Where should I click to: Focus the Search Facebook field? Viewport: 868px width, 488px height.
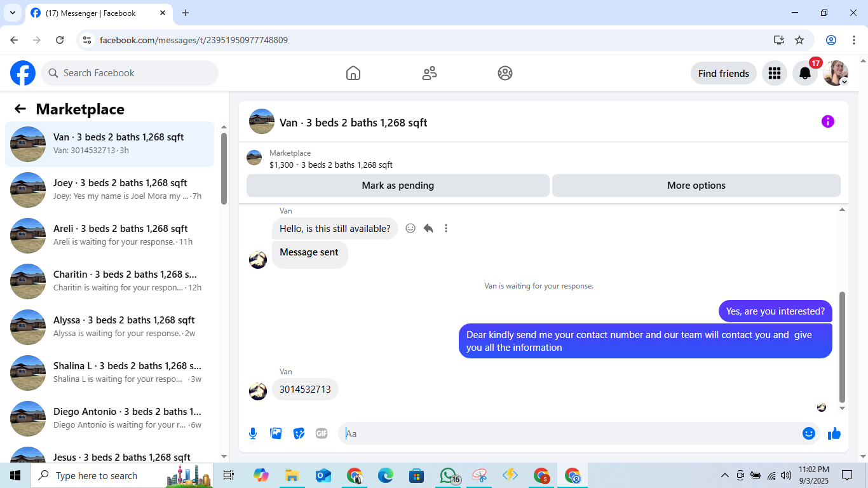click(x=130, y=73)
